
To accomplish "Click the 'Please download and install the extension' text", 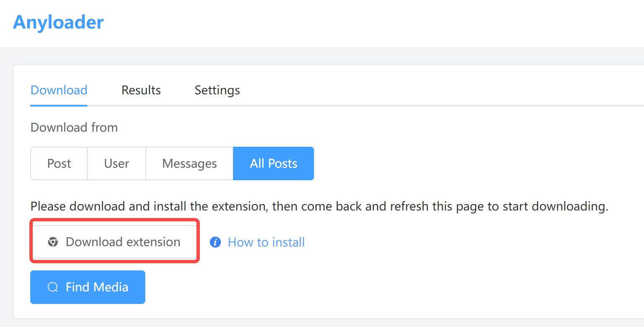I will coord(319,206).
